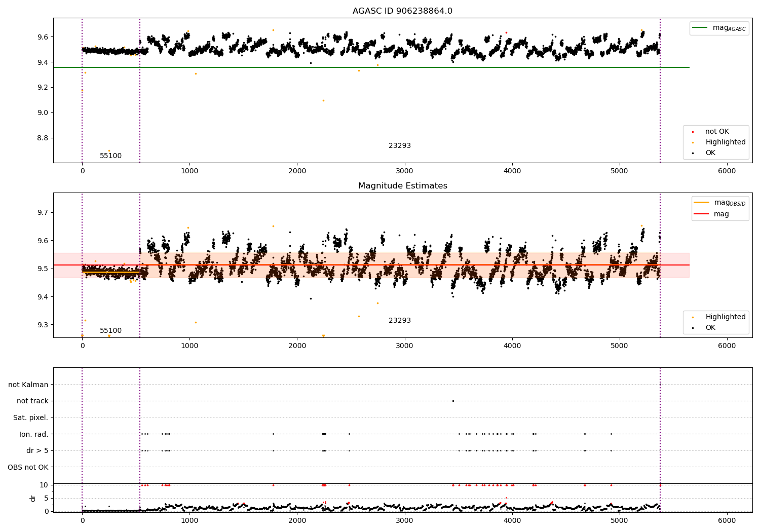This screenshot has width=760, height=532.
Task: Click the "not Kalman" axis label
Action: click(x=28, y=385)
